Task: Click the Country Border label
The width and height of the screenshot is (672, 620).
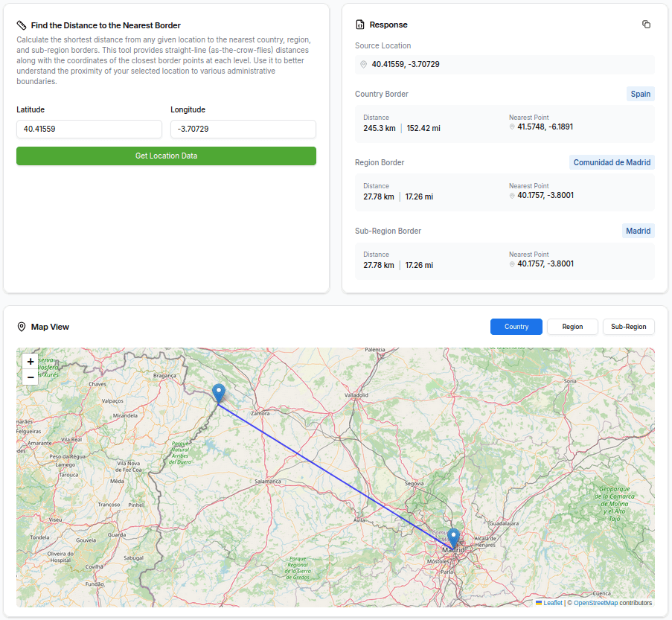Action: [382, 94]
